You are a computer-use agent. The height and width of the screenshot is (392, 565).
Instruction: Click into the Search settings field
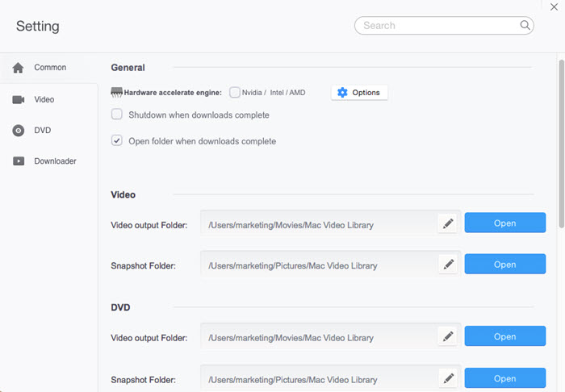tap(436, 26)
